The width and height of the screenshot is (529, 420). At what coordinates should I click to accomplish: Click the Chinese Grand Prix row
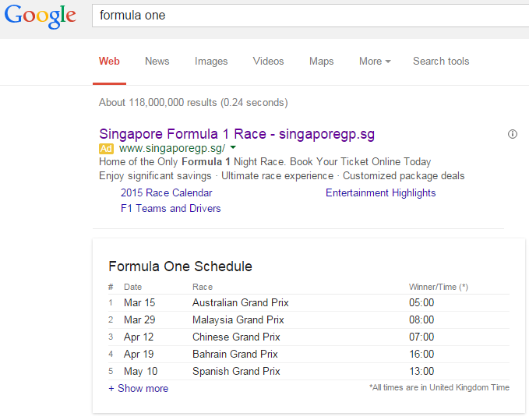click(x=309, y=337)
